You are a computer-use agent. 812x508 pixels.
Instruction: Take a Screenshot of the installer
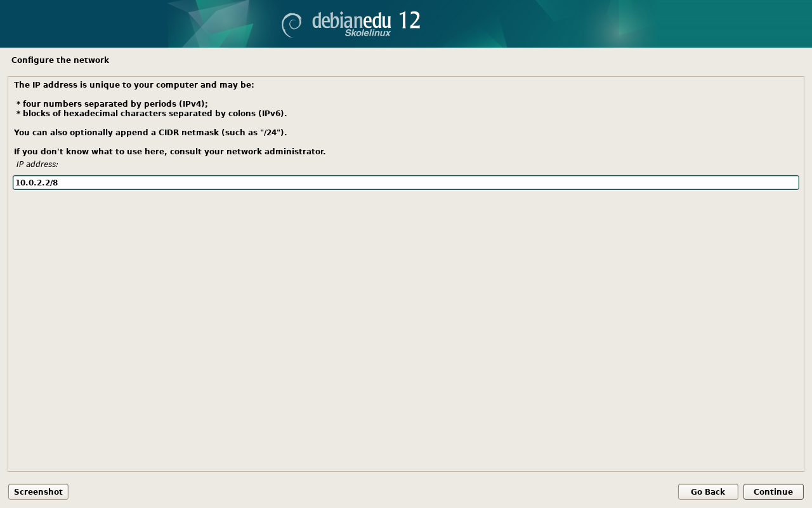[x=38, y=491]
